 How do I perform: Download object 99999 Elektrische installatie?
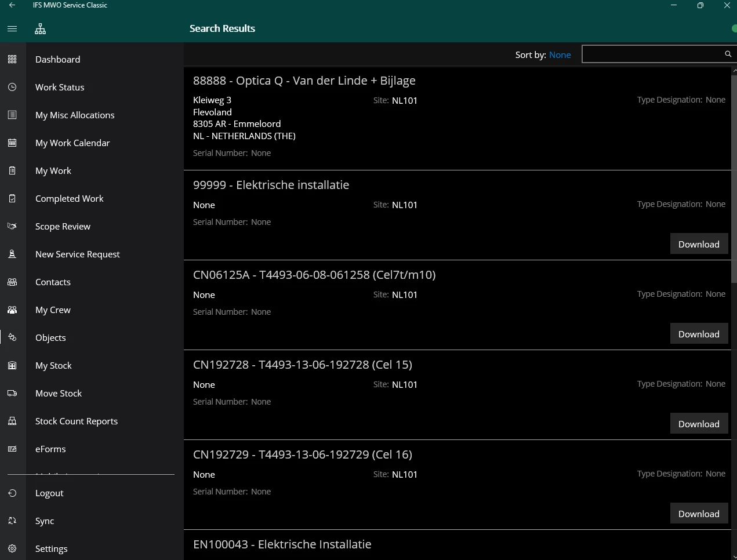coord(699,244)
